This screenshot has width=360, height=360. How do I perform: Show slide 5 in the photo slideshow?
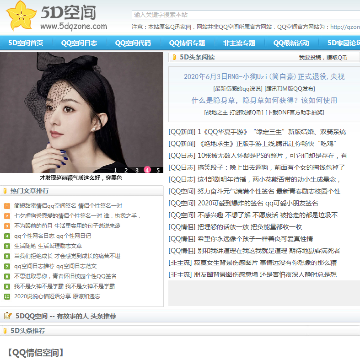tap(158, 170)
